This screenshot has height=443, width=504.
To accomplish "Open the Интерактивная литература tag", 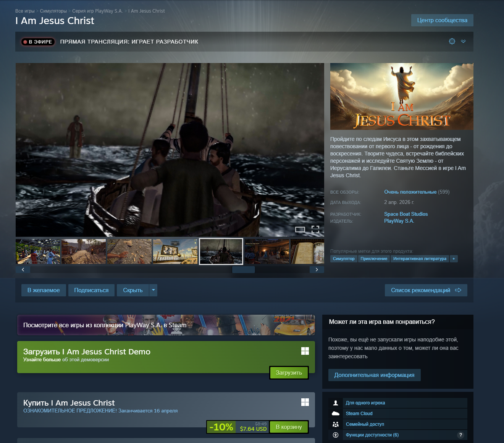I will tap(420, 259).
